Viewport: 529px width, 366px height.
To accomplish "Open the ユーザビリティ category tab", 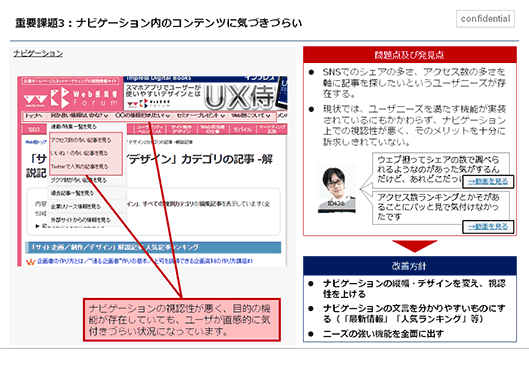I will (x=149, y=130).
